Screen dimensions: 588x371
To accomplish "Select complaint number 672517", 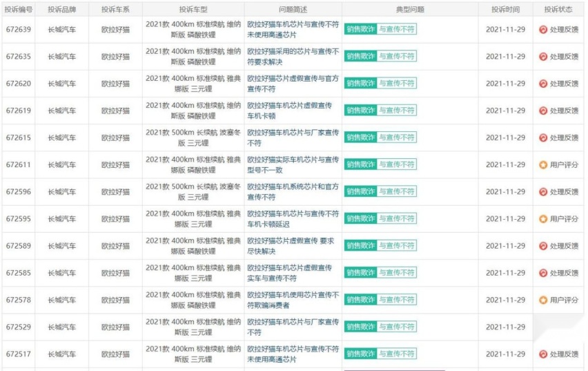I will 19,354.
